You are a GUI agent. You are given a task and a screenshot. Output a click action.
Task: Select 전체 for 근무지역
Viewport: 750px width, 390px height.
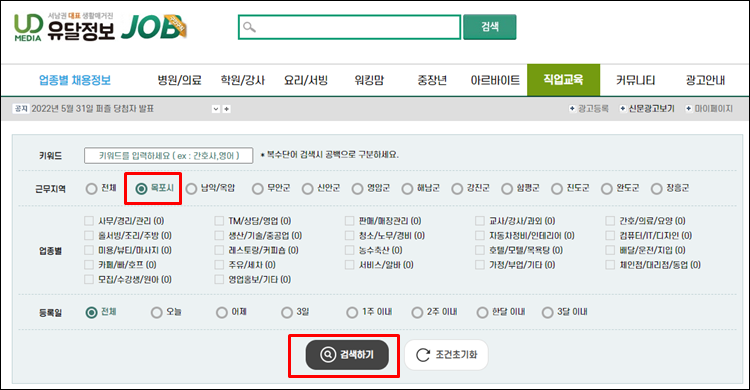[91, 189]
